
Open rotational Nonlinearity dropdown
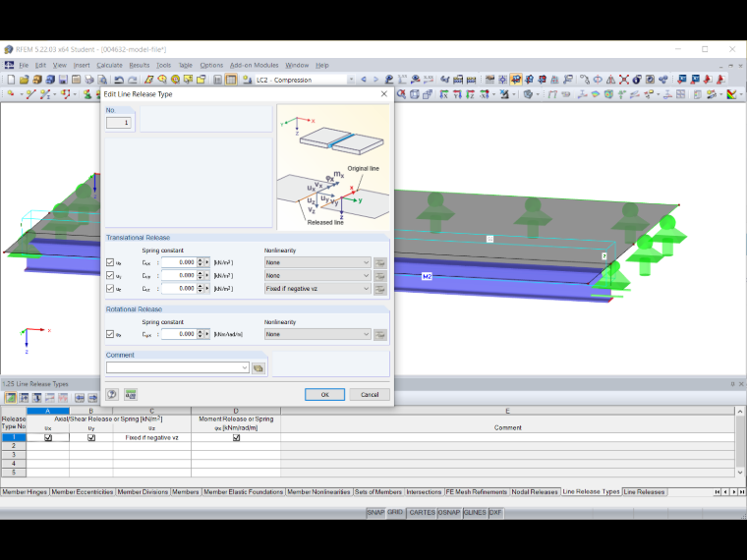tap(317, 334)
